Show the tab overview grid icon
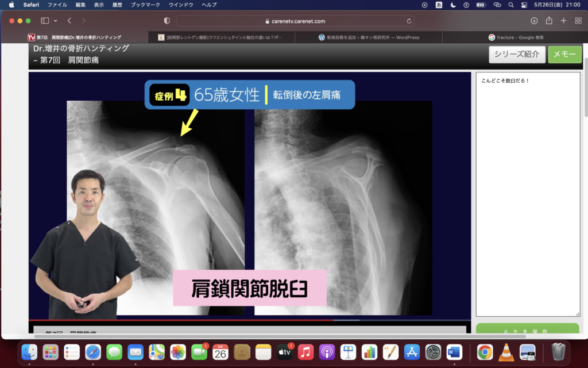This screenshot has height=368, width=588. point(578,21)
